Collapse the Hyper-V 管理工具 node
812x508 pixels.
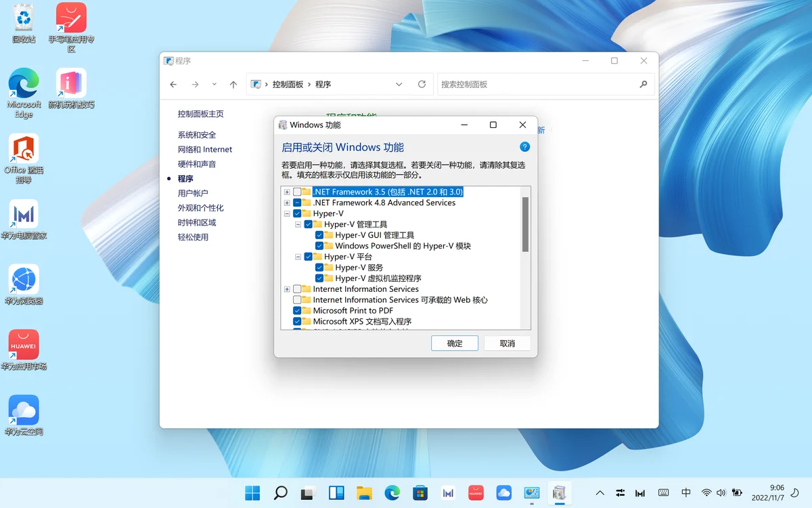pos(298,224)
